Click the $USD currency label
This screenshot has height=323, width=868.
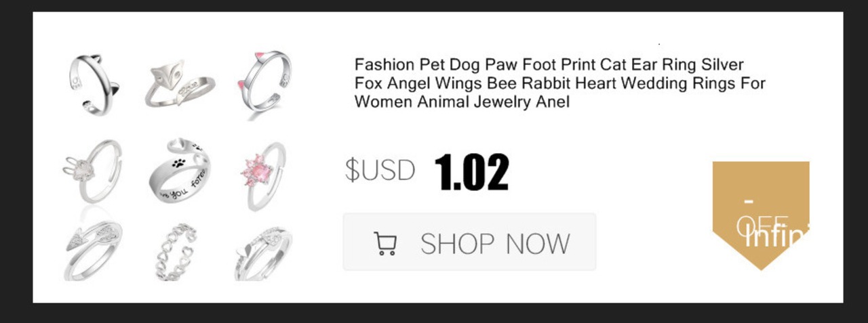(x=380, y=169)
